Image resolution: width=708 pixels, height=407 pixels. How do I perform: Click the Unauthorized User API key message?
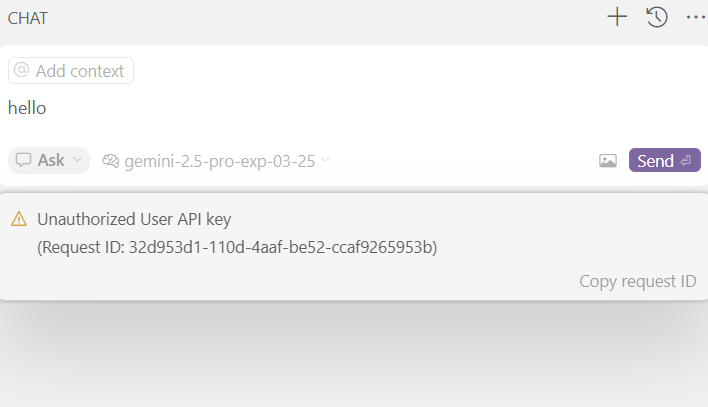[x=134, y=219]
